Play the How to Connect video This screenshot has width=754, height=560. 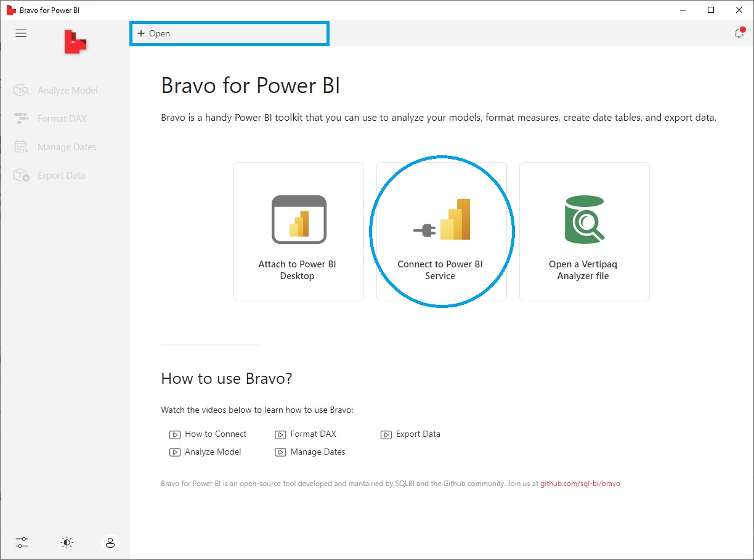(x=208, y=434)
